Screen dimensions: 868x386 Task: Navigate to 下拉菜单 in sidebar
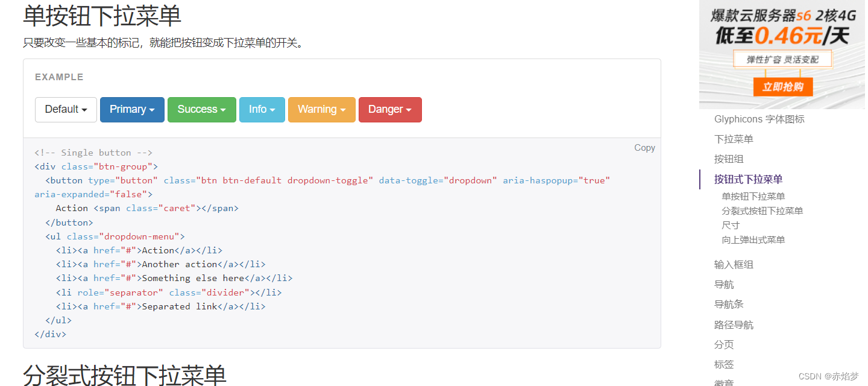pyautogui.click(x=734, y=139)
